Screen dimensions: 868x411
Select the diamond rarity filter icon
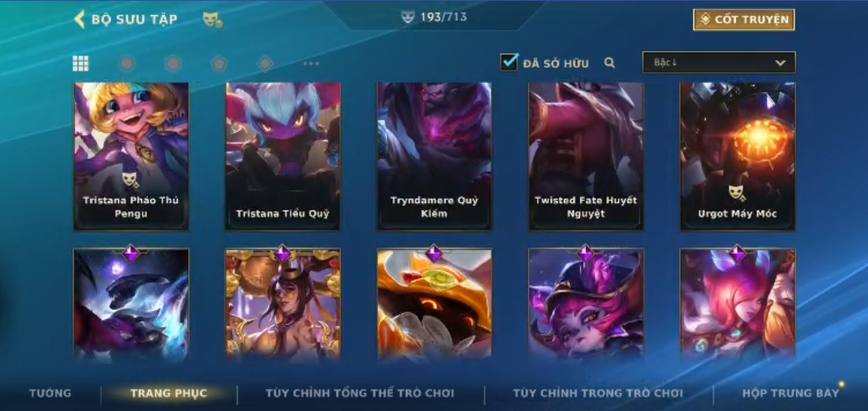click(x=266, y=63)
